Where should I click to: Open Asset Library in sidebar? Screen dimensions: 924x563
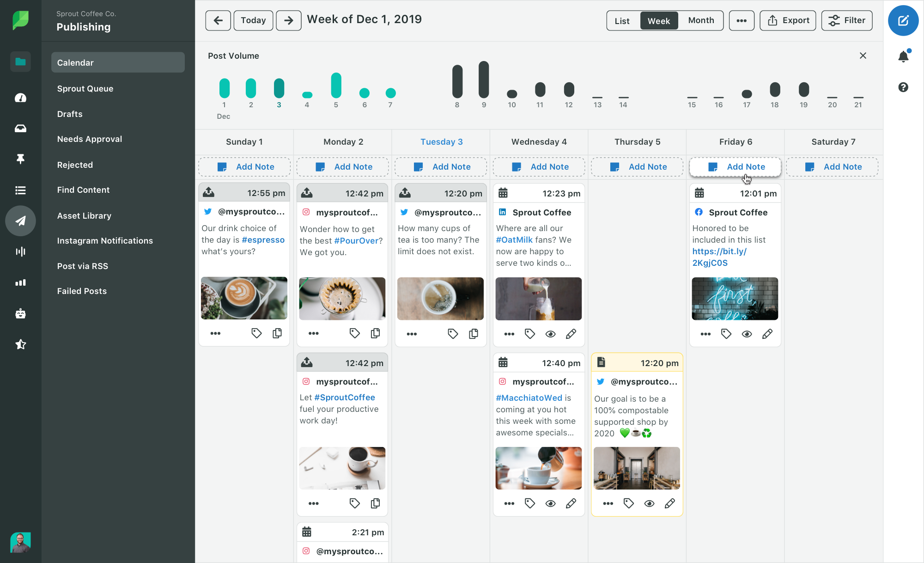[85, 215]
